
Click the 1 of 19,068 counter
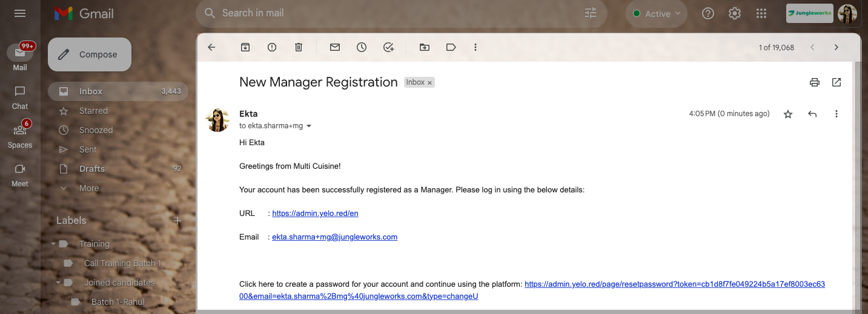pyautogui.click(x=776, y=47)
